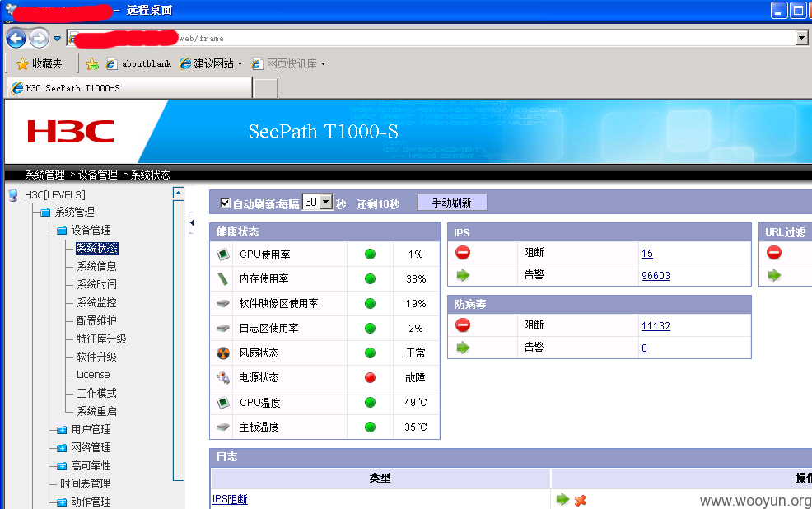Open the refresh interval 30 seconds dropdown
The image size is (812, 509).
tap(318, 202)
